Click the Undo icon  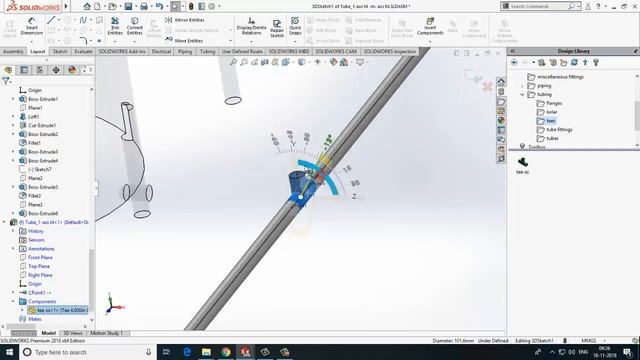coord(160,6)
